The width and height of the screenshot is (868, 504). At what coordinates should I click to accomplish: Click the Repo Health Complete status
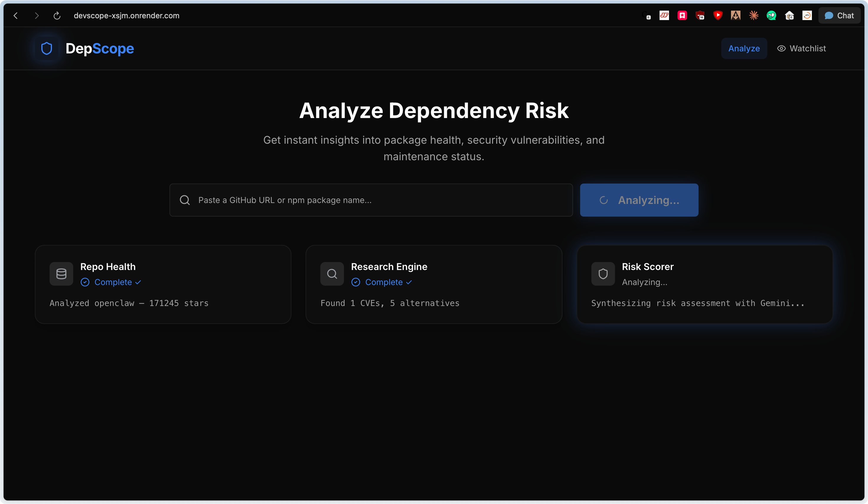coord(113,282)
